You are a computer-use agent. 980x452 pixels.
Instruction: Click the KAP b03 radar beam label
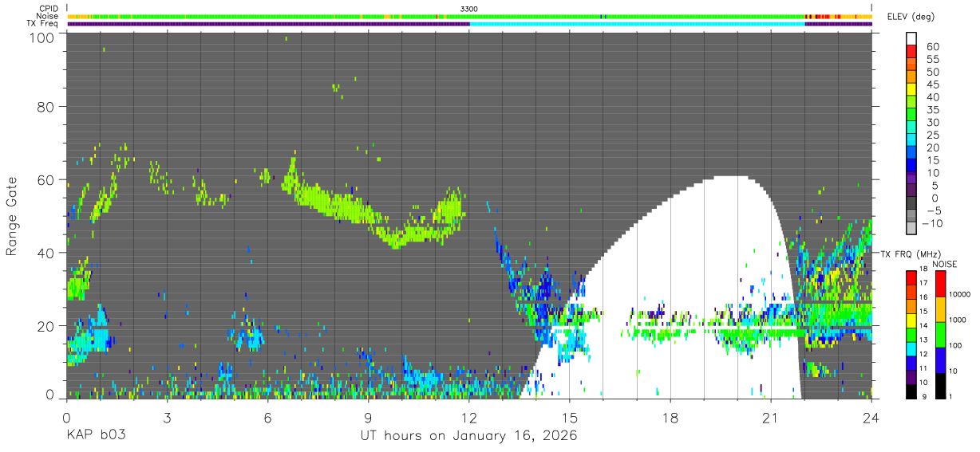(x=95, y=435)
